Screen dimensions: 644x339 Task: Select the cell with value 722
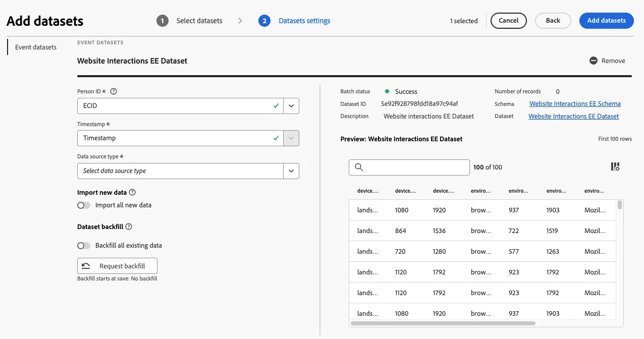tap(514, 231)
